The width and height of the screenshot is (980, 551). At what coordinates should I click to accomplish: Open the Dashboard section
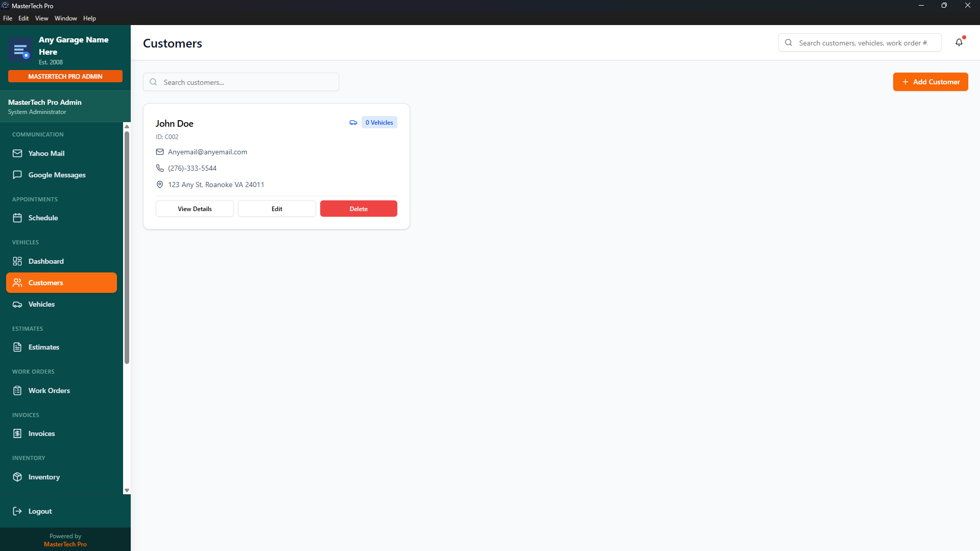coord(45,261)
